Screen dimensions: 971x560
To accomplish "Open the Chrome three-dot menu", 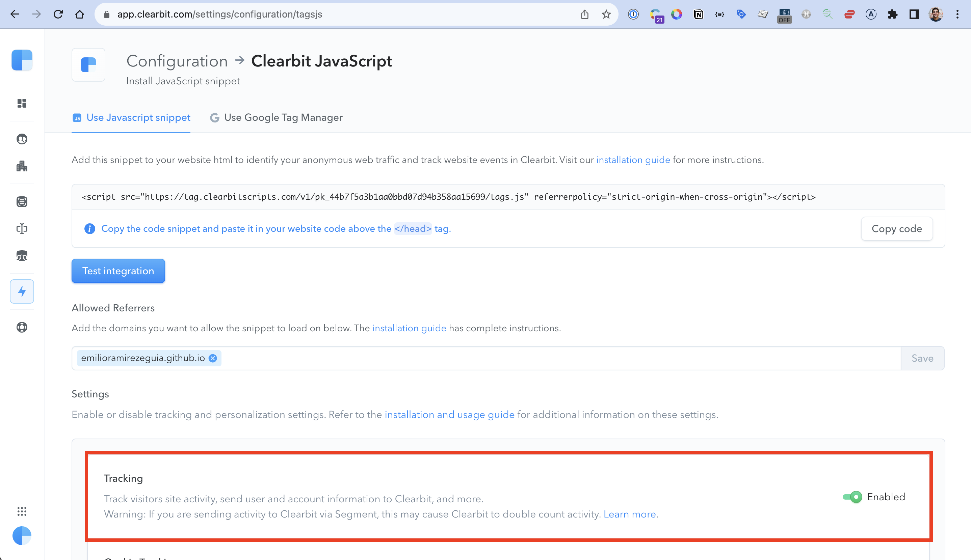I will click(957, 14).
